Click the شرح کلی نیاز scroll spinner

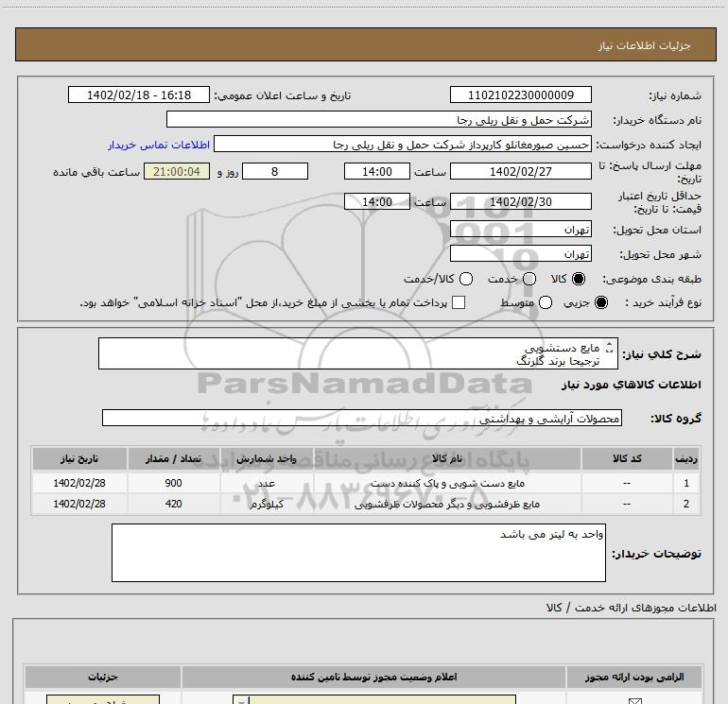(610, 348)
